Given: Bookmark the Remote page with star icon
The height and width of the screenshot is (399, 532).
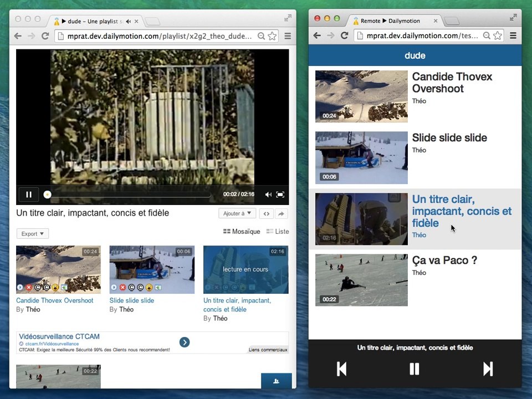Looking at the screenshot, I should [x=498, y=35].
